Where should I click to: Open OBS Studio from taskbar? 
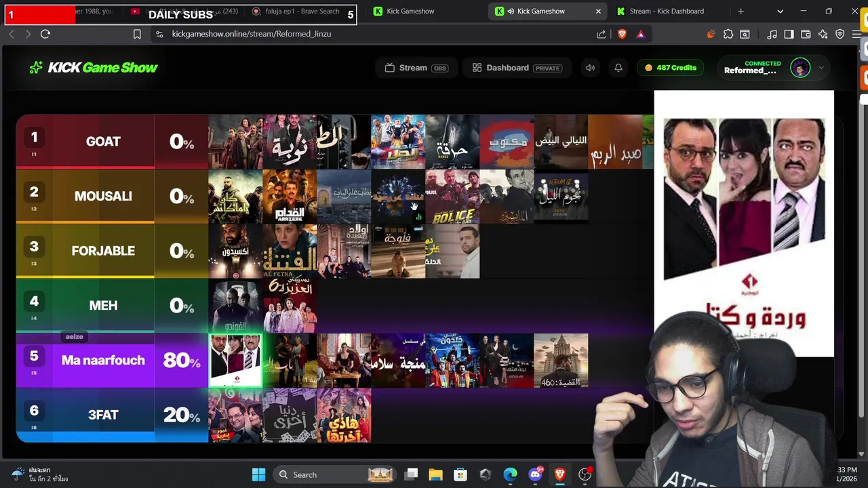point(585,474)
